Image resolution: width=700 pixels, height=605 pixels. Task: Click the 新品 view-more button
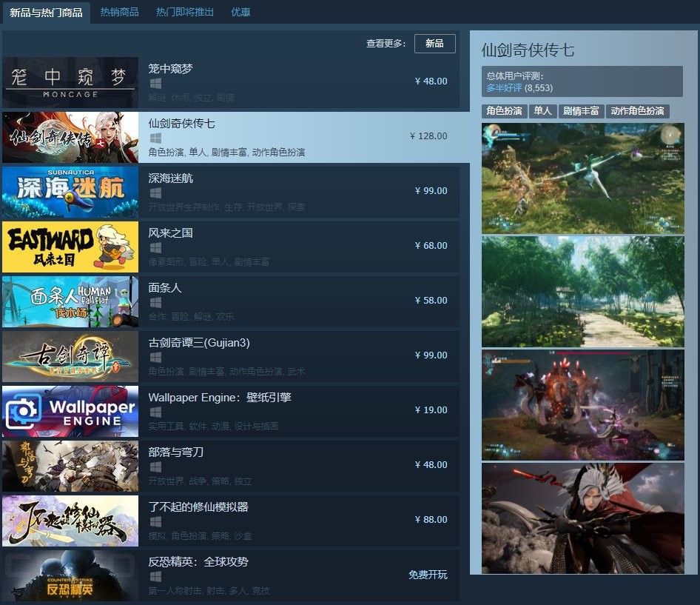pos(435,44)
